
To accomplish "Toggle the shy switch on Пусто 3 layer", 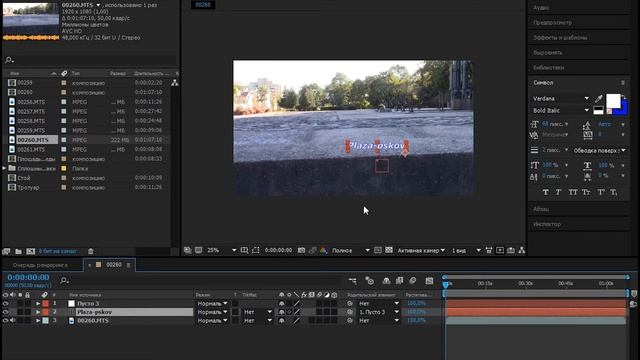I will point(282,303).
